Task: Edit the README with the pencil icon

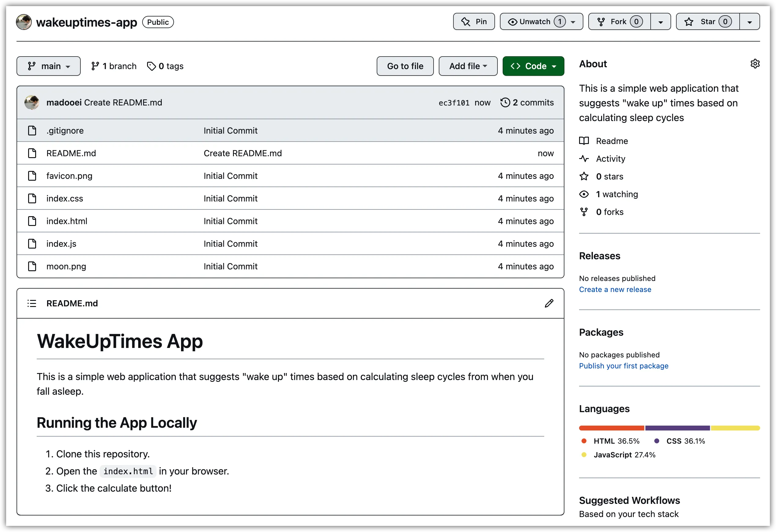Action: click(x=549, y=304)
